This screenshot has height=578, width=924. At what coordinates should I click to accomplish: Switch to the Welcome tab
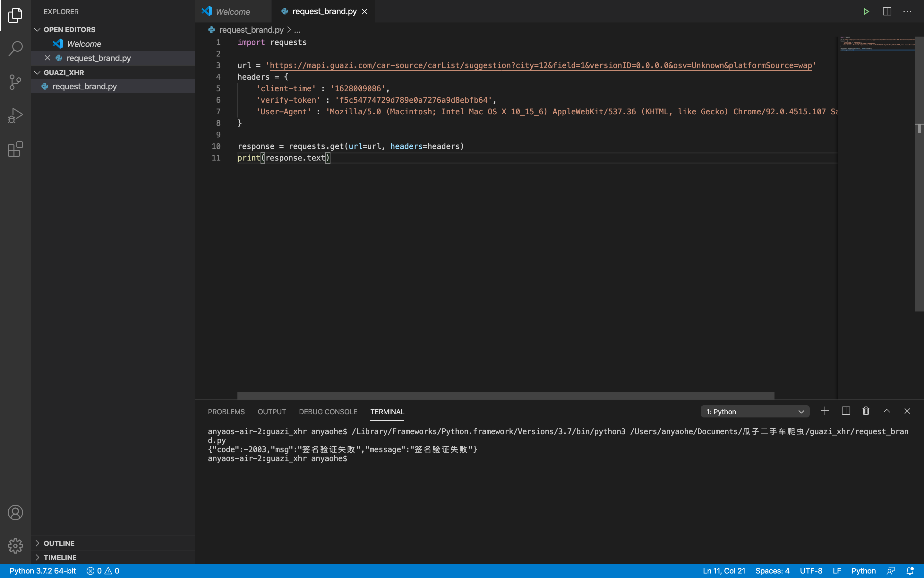click(x=233, y=12)
